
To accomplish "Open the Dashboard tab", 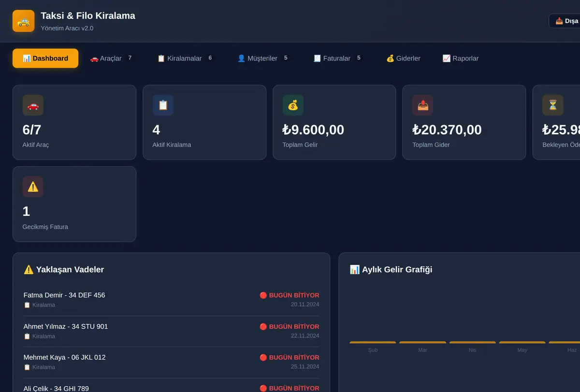I will [45, 58].
